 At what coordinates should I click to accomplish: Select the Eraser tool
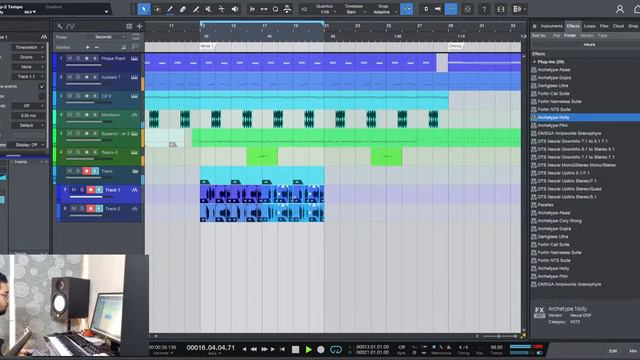(x=183, y=9)
